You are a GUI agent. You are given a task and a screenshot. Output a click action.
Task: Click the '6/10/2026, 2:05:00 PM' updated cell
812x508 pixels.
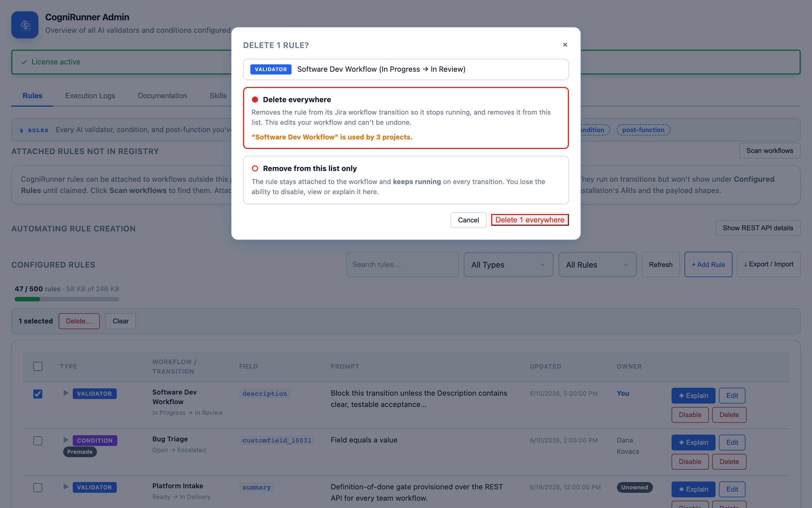click(x=564, y=440)
